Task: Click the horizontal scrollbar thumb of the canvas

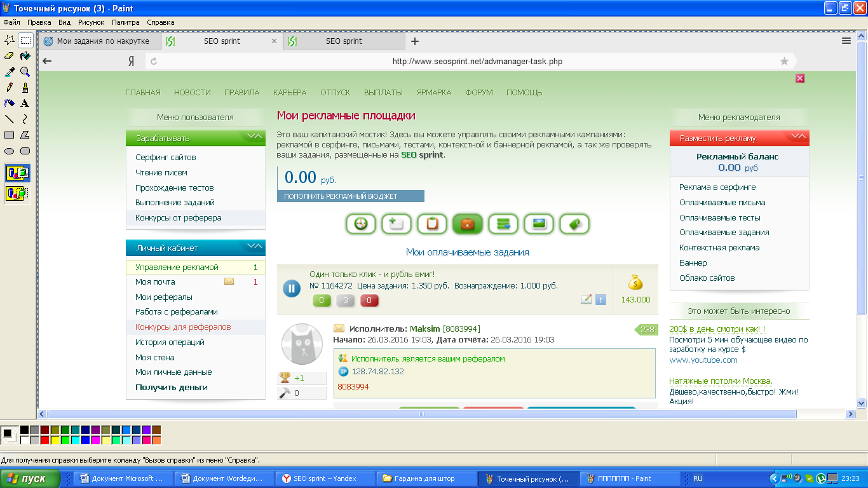Action: click(x=421, y=414)
